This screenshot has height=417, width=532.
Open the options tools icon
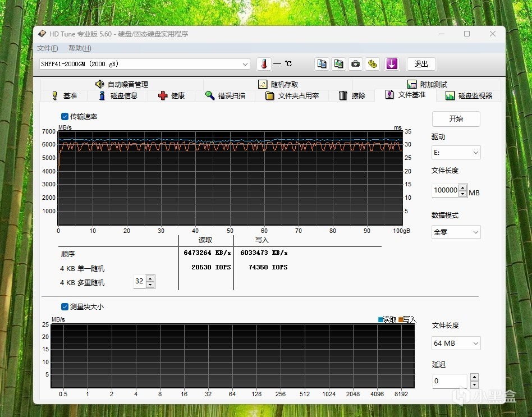[x=372, y=64]
